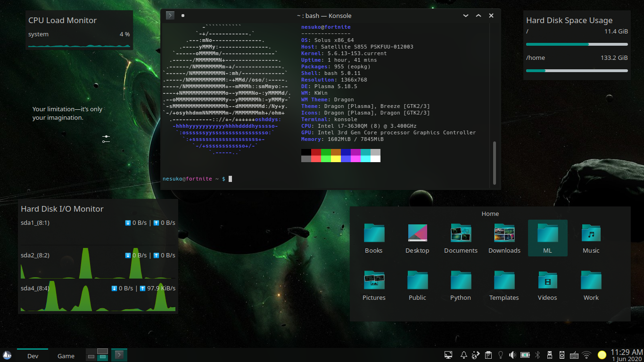This screenshot has width=644, height=362.
Task: Open the Books folder
Action: tap(374, 239)
